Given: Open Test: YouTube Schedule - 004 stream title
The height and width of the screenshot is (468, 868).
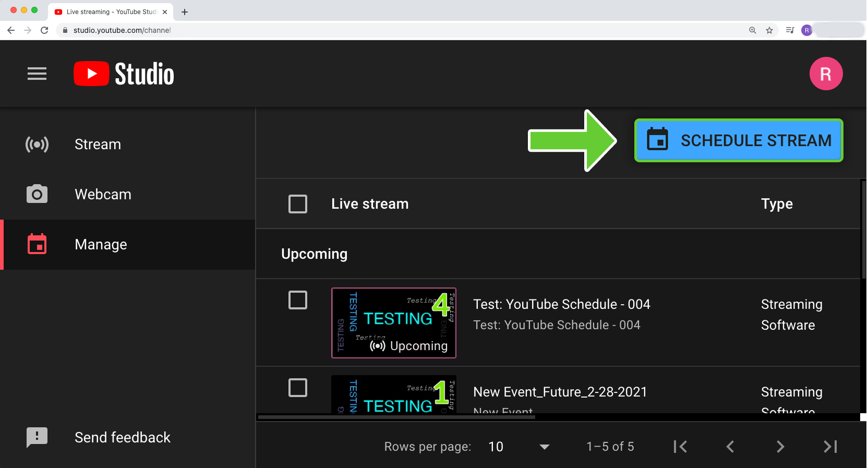Looking at the screenshot, I should pos(561,304).
